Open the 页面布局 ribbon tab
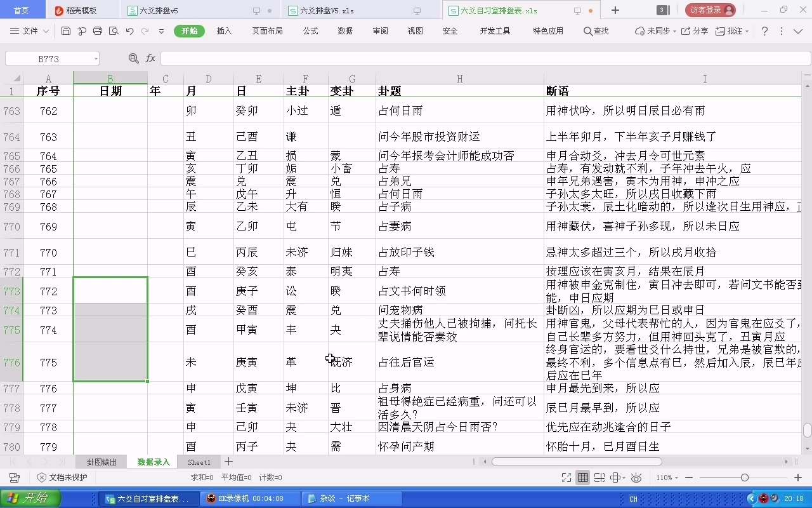The image size is (812, 508). point(267,31)
